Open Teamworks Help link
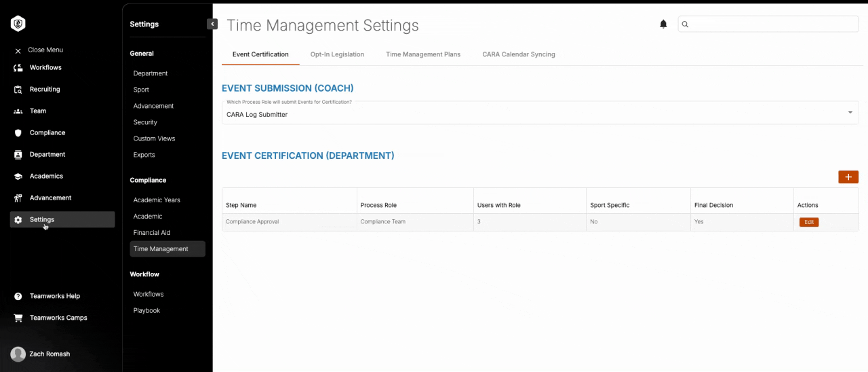The width and height of the screenshot is (868, 372). [55, 297]
